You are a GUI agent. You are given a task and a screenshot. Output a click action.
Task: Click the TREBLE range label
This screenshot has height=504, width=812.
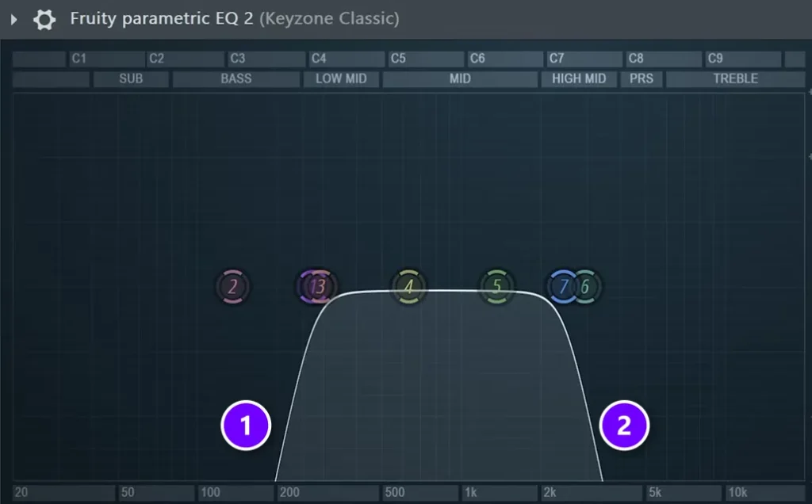[735, 78]
